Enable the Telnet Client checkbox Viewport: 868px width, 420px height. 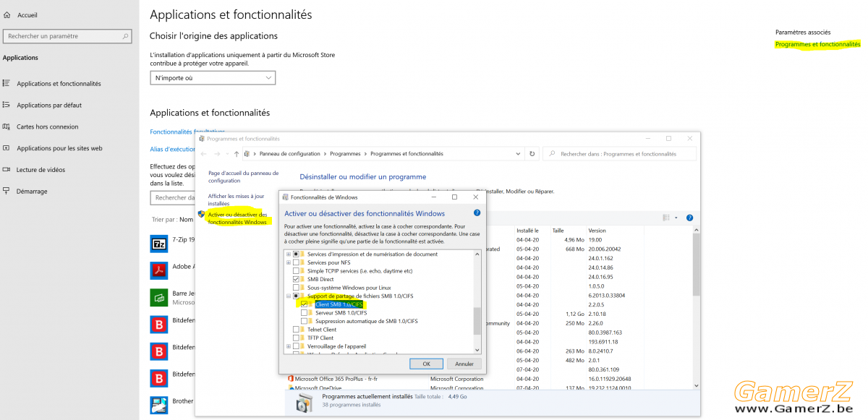(296, 329)
